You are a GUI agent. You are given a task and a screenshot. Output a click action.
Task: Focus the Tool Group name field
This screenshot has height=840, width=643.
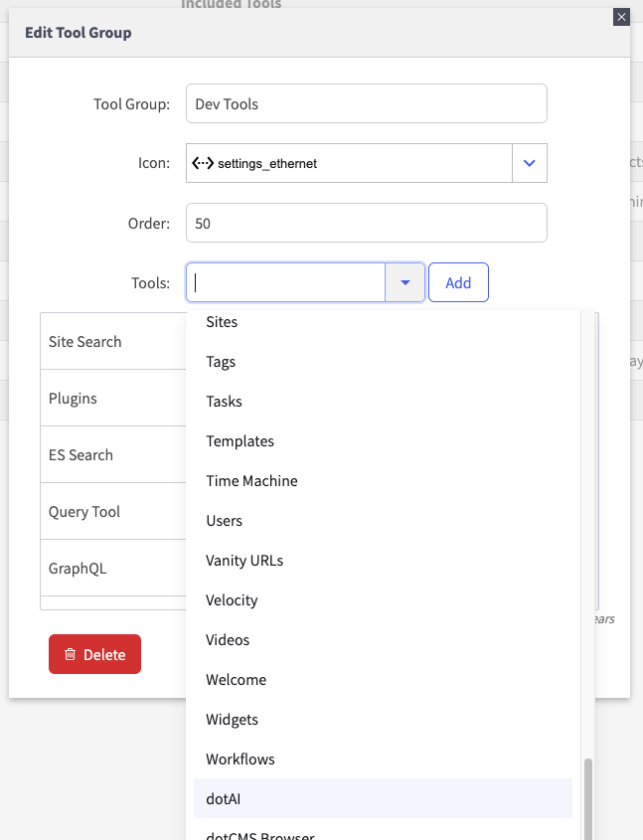[366, 103]
